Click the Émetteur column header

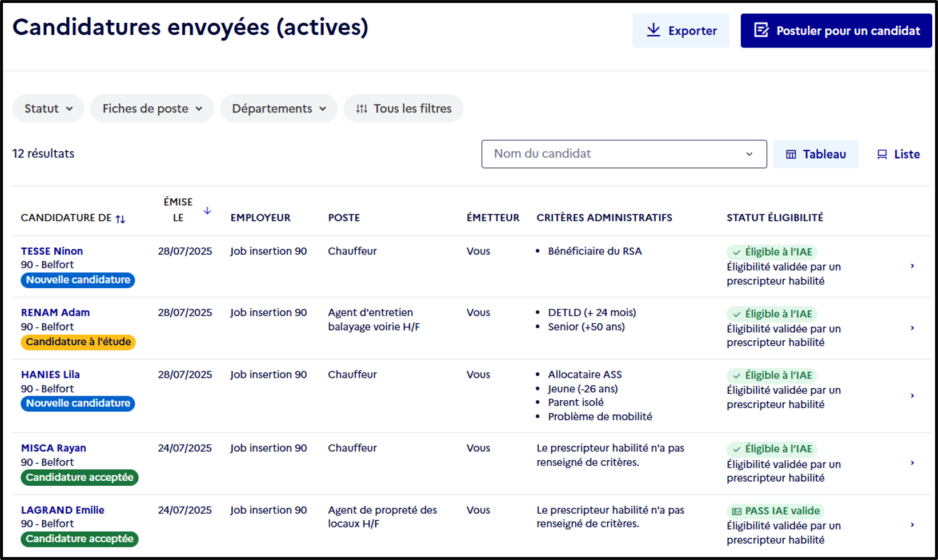[493, 218]
